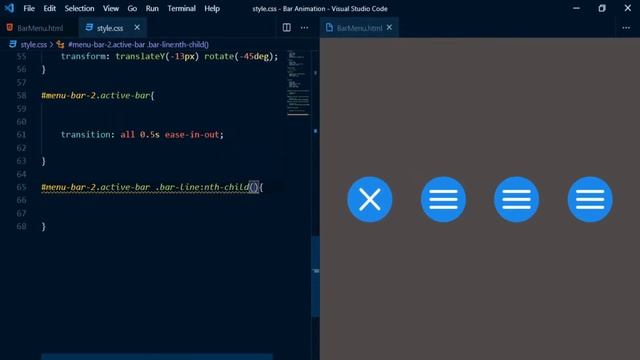Image resolution: width=640 pixels, height=360 pixels.
Task: Click on the 'transition' property text
Action: point(85,135)
